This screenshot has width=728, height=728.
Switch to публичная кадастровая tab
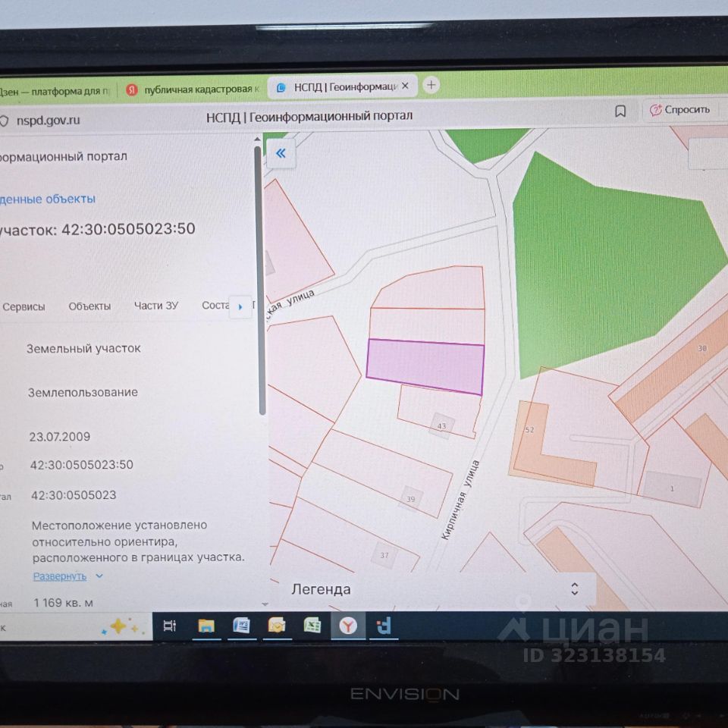[x=193, y=89]
